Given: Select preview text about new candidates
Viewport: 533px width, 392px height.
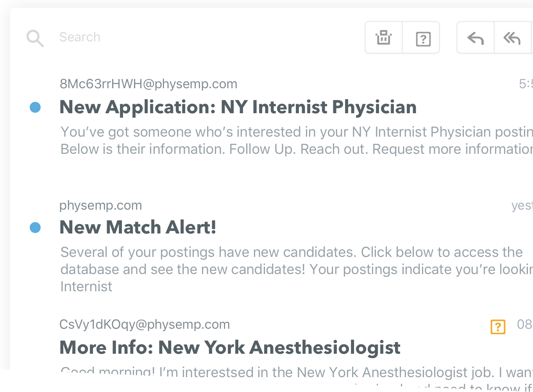Looking at the screenshot, I should (x=297, y=269).
